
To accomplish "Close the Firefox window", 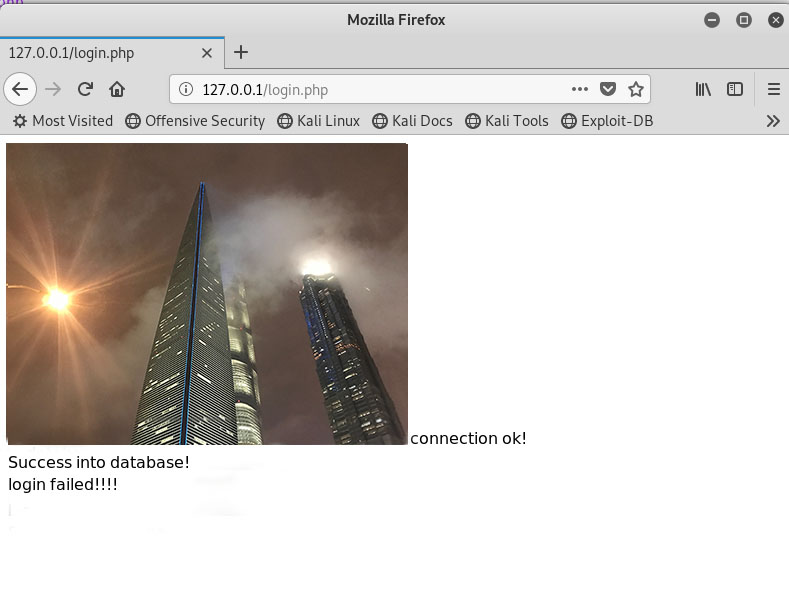I will pos(776,20).
